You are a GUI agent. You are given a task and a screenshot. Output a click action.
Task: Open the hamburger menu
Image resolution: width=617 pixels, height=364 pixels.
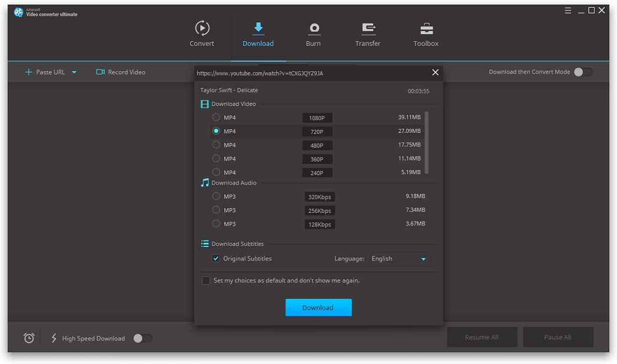click(567, 10)
